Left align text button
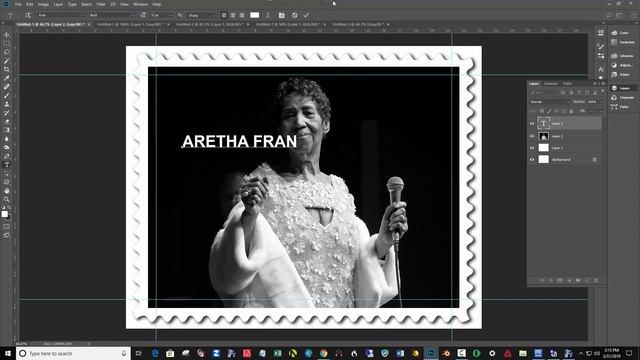The height and width of the screenshot is (360, 640). pos(224,15)
